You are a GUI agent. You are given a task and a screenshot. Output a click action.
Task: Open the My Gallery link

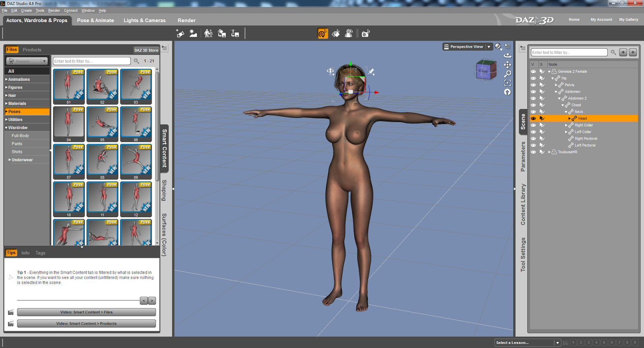point(629,20)
